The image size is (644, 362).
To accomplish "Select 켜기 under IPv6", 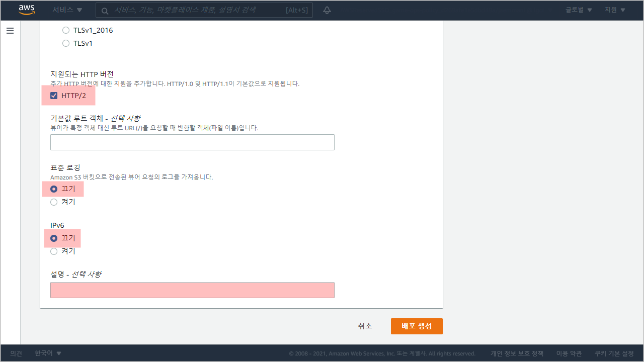I will (x=54, y=251).
